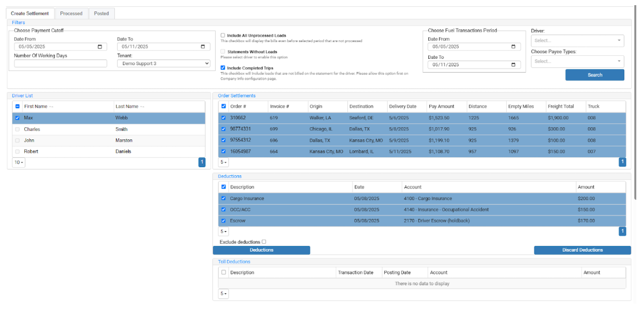Enable Include All Unprocessed Loads checkbox
This screenshot has width=644, height=310.
point(223,36)
